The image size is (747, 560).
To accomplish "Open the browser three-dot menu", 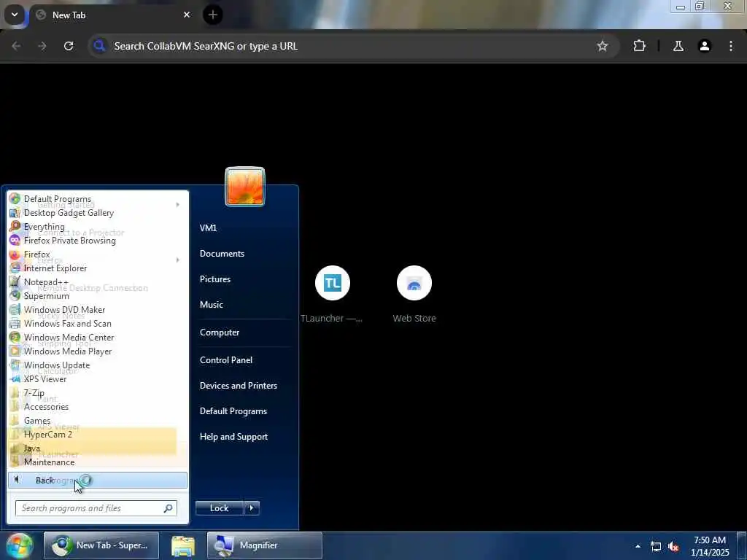I will (x=731, y=46).
